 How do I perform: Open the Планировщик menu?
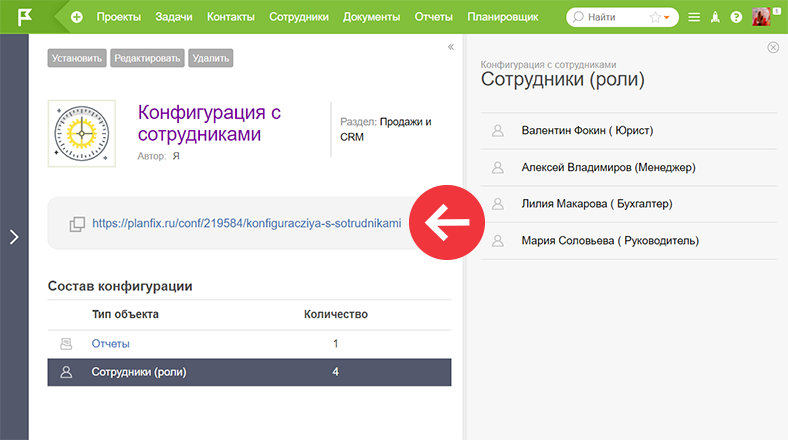[x=503, y=17]
